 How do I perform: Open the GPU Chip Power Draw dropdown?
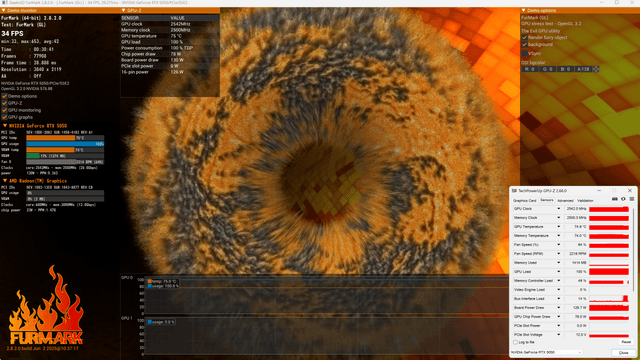pos(559,316)
